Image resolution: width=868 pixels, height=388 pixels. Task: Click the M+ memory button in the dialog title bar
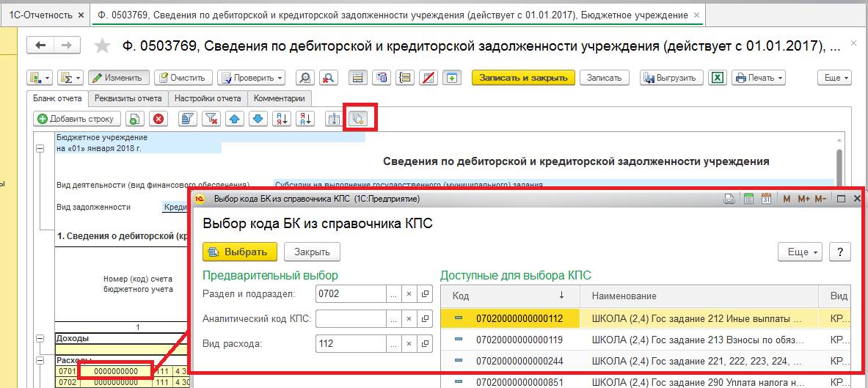tap(803, 199)
